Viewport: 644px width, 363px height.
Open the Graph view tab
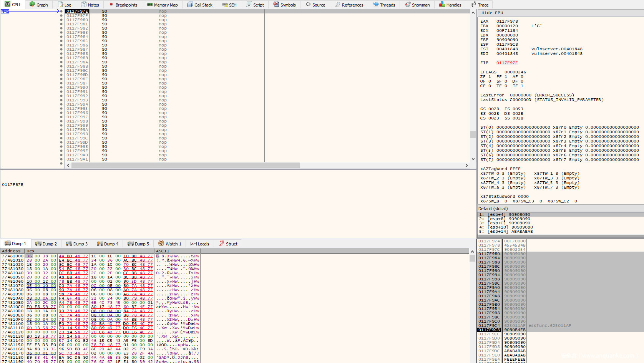pyautogui.click(x=38, y=5)
